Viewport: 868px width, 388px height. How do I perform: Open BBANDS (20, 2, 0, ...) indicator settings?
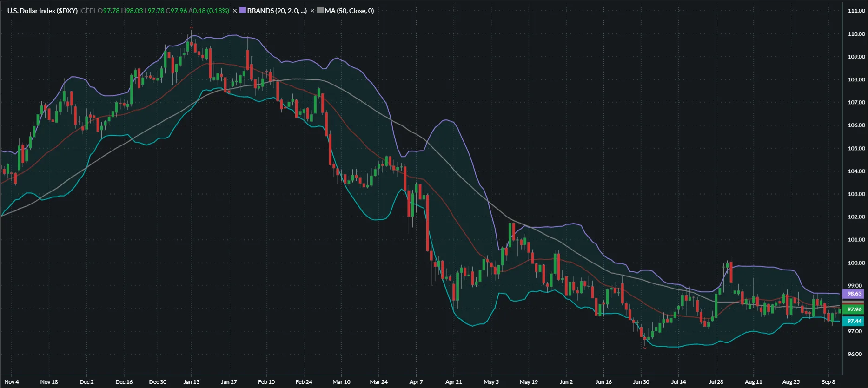pyautogui.click(x=277, y=11)
